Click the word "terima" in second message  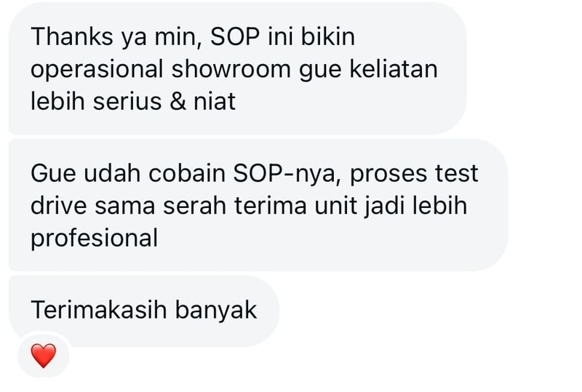pos(271,205)
